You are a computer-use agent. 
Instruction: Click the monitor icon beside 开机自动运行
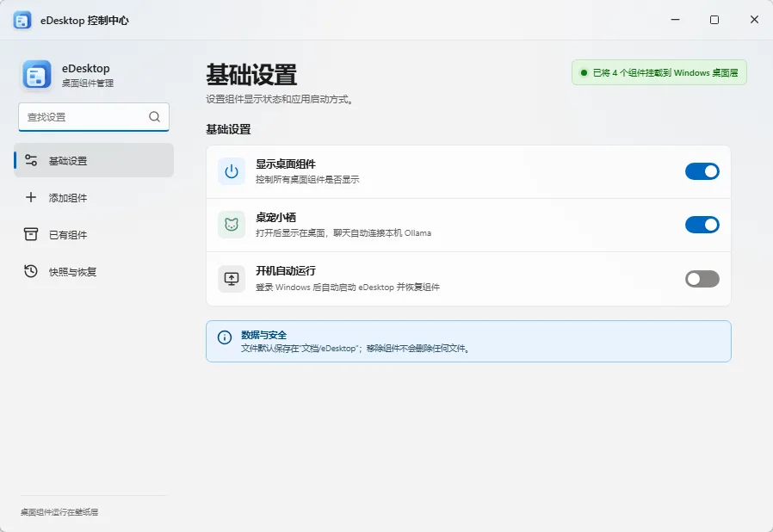click(232, 279)
